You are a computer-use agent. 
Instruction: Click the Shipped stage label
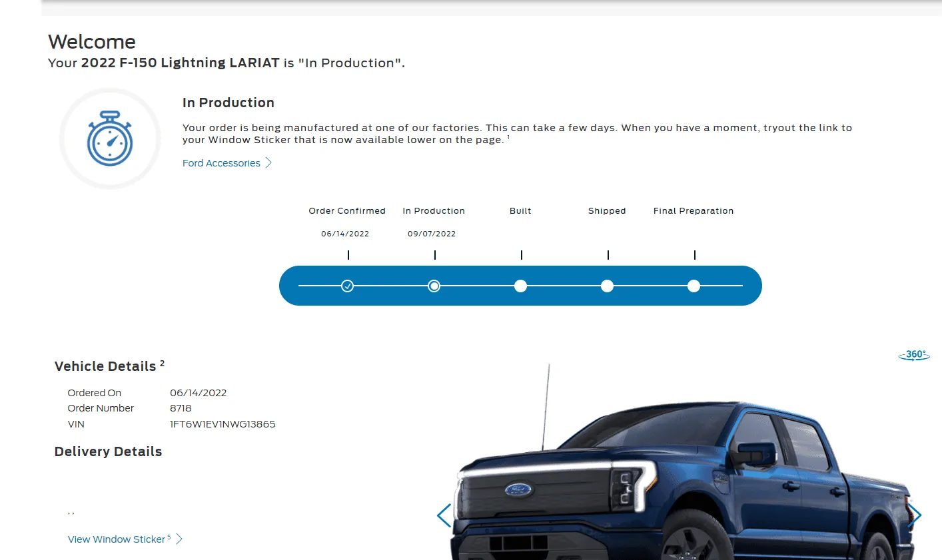pos(607,211)
